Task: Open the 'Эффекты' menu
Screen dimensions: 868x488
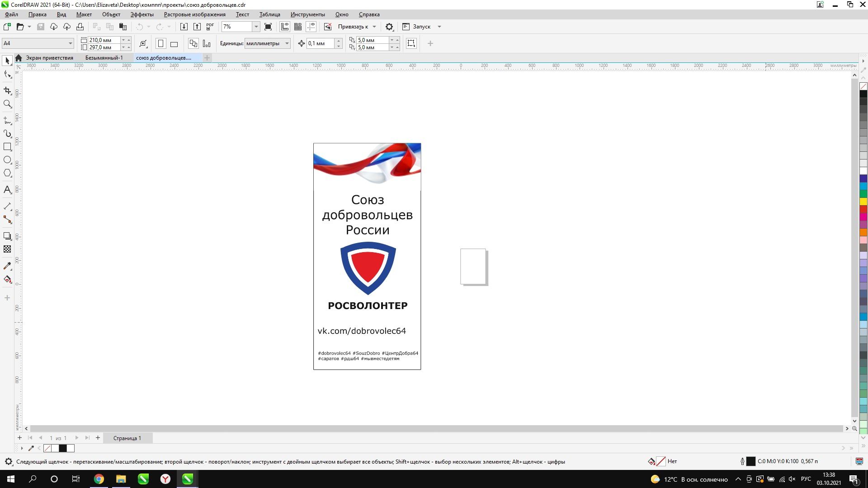Action: click(142, 14)
